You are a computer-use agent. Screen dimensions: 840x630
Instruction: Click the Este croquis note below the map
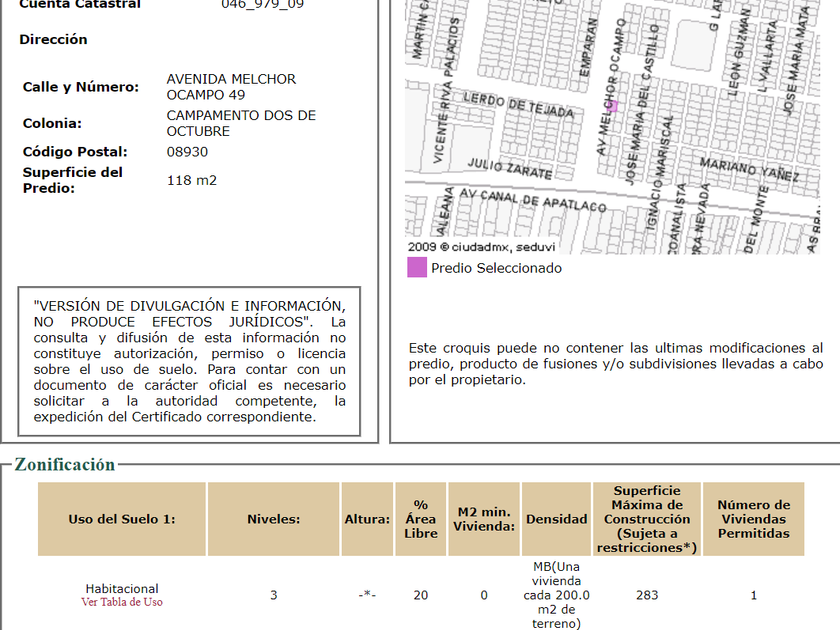coord(616,364)
